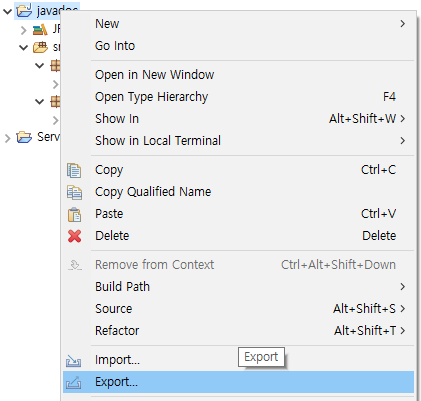The height and width of the screenshot is (401, 421).
Task: Expand child under second package
Action: pyautogui.click(x=56, y=120)
